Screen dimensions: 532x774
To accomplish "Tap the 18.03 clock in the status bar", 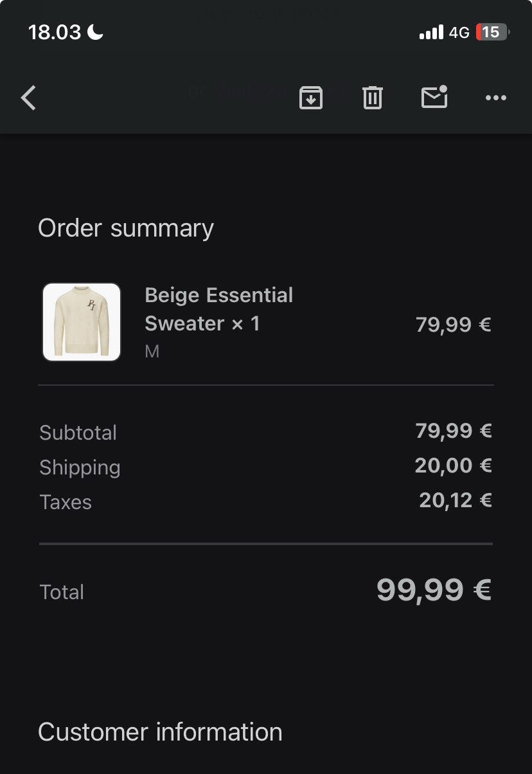I will coord(55,32).
